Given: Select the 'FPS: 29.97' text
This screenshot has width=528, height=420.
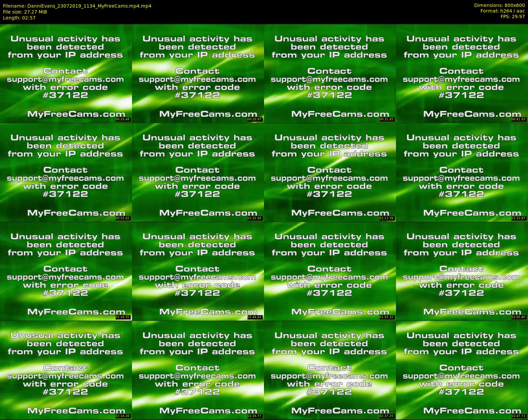Looking at the screenshot, I should pos(512,16).
